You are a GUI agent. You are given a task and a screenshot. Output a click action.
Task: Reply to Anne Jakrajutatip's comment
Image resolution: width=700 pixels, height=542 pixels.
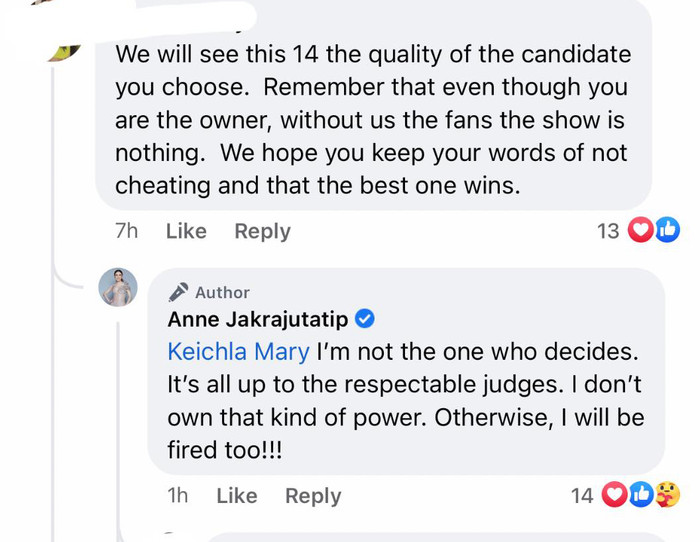point(313,495)
